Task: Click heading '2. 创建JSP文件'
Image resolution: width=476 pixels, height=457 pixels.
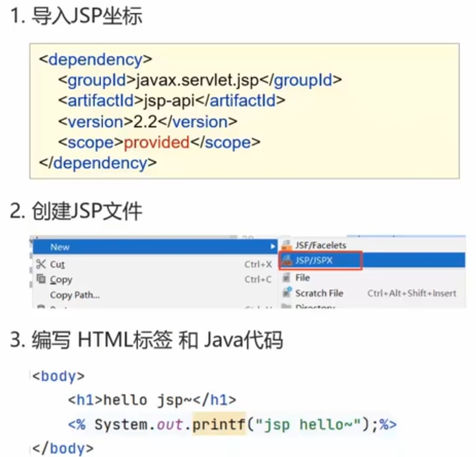Action: pos(76,211)
